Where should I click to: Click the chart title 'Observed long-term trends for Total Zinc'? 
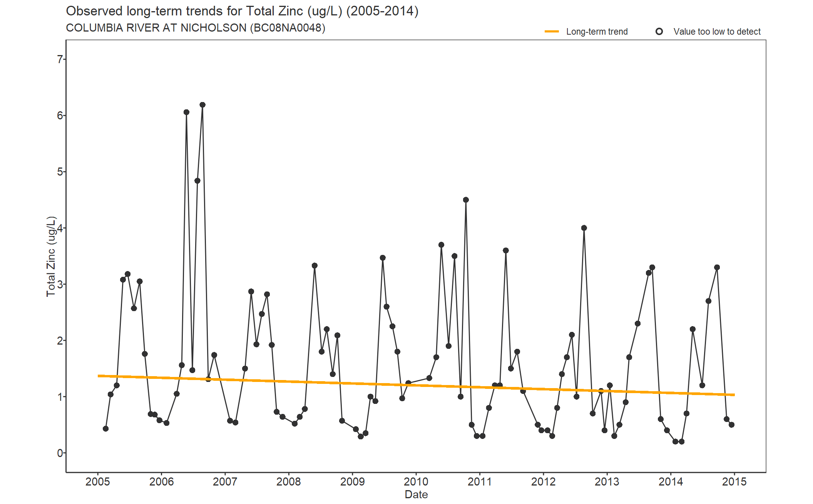[x=242, y=11]
